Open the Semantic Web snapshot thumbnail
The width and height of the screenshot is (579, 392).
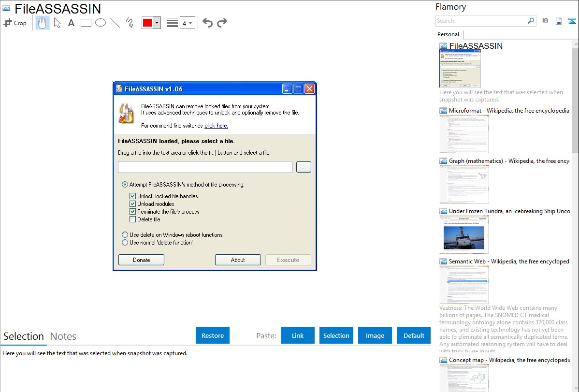click(464, 285)
